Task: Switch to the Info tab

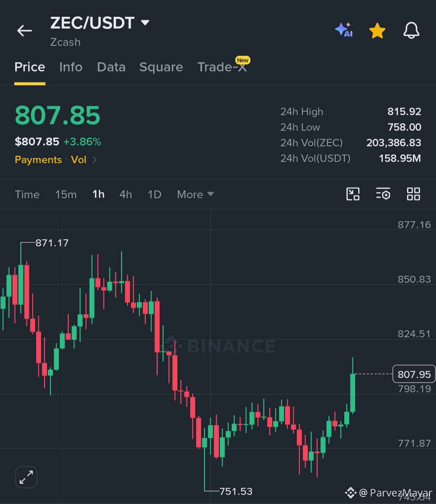Action: point(71,67)
